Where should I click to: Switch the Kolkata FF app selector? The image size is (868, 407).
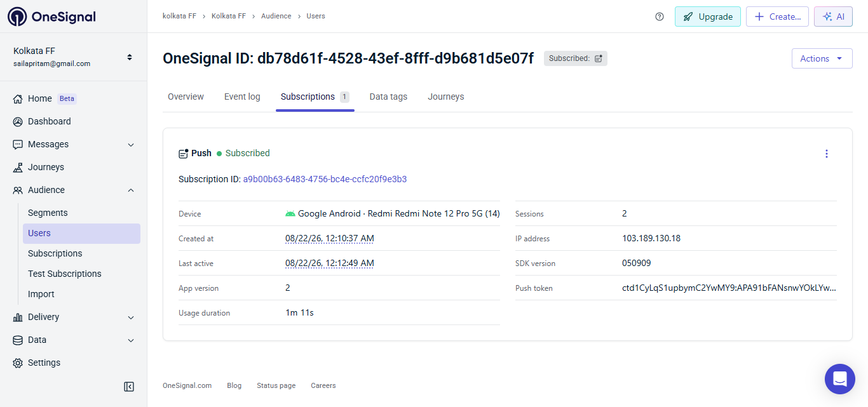pos(74,57)
